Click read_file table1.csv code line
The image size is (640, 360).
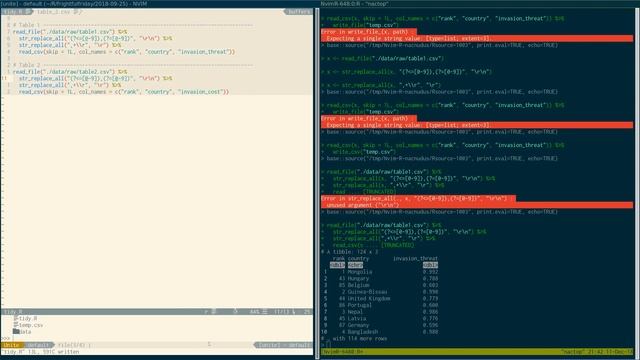70,31
